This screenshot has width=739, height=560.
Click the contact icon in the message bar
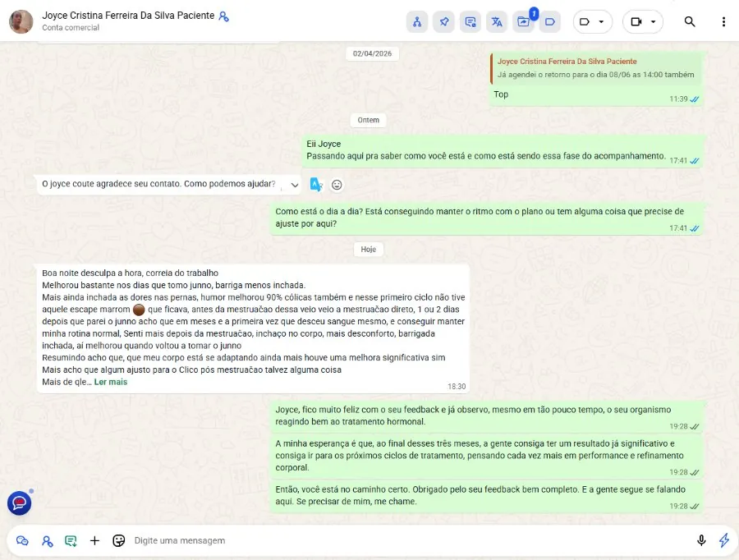tap(47, 540)
